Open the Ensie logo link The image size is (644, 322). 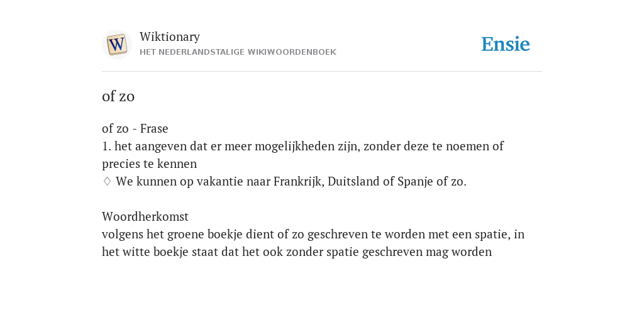pos(506,44)
